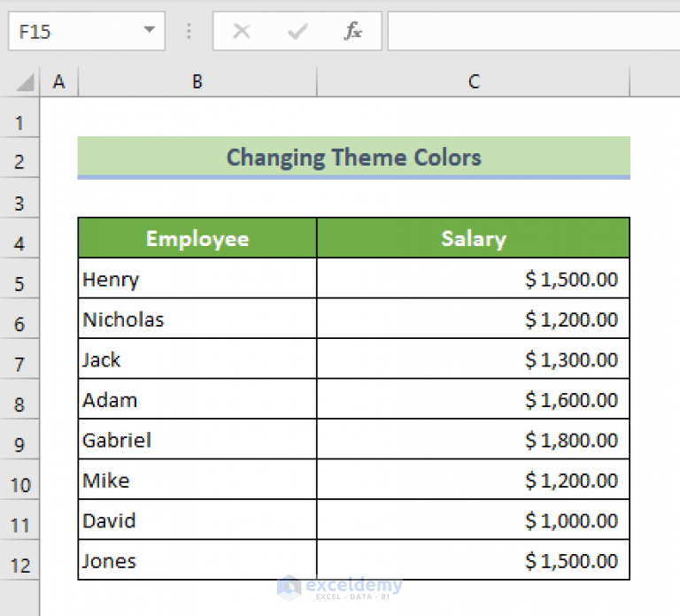Select row 2 header

click(x=19, y=158)
